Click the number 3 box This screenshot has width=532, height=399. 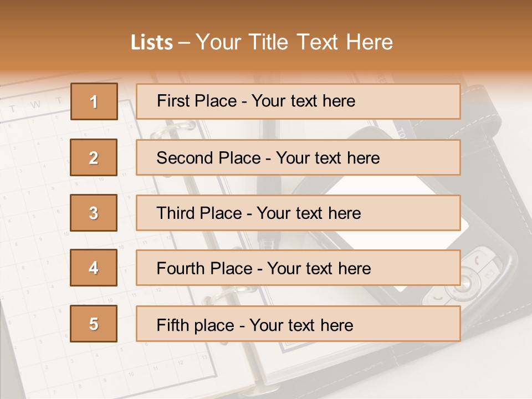[x=94, y=213]
